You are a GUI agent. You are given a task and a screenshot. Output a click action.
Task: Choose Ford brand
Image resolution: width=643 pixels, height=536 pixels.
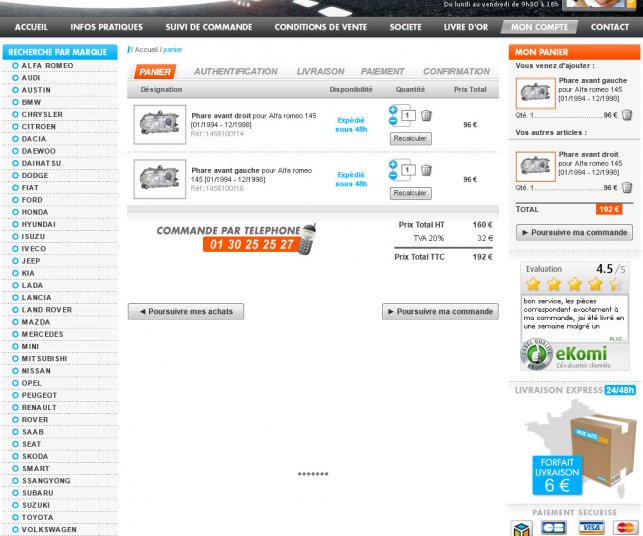[x=32, y=200]
